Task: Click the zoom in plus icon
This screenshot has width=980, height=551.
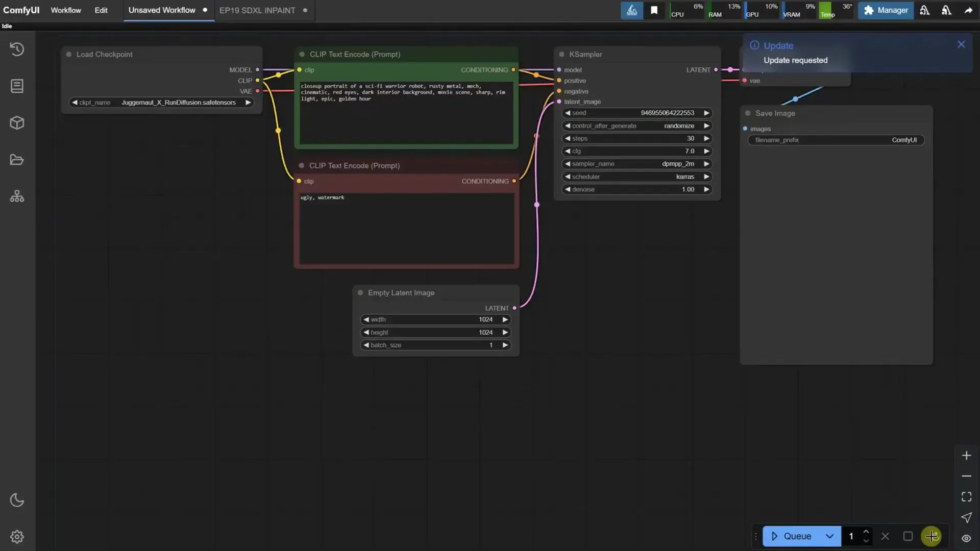Action: click(x=966, y=455)
